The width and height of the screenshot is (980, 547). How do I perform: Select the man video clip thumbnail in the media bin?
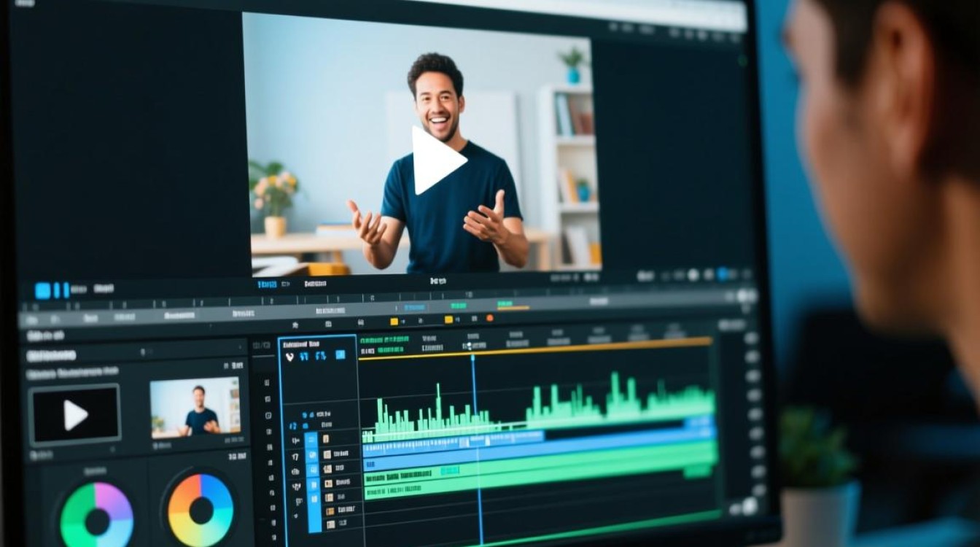tap(195, 406)
